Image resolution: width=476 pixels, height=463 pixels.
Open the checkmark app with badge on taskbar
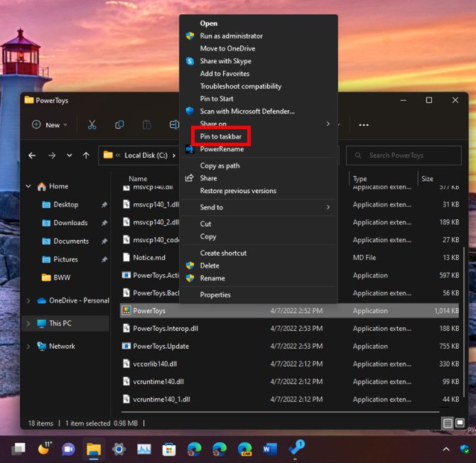click(x=296, y=448)
